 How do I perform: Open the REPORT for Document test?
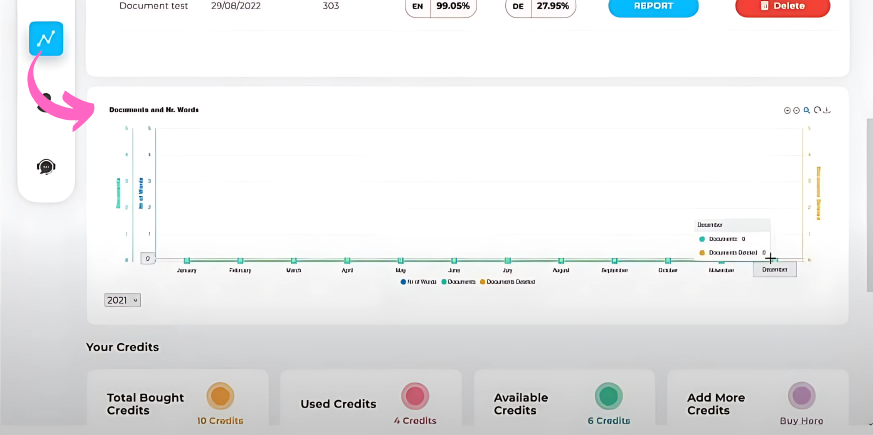pyautogui.click(x=653, y=6)
